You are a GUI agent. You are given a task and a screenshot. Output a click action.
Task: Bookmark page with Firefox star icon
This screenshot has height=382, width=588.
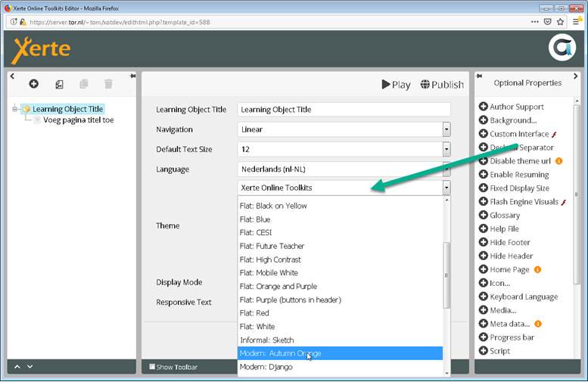point(560,22)
